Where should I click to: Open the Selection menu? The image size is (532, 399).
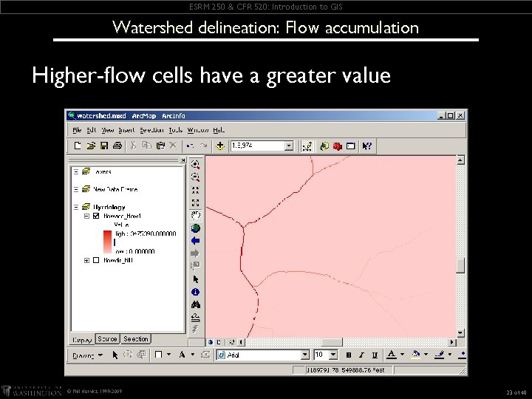[x=151, y=130]
